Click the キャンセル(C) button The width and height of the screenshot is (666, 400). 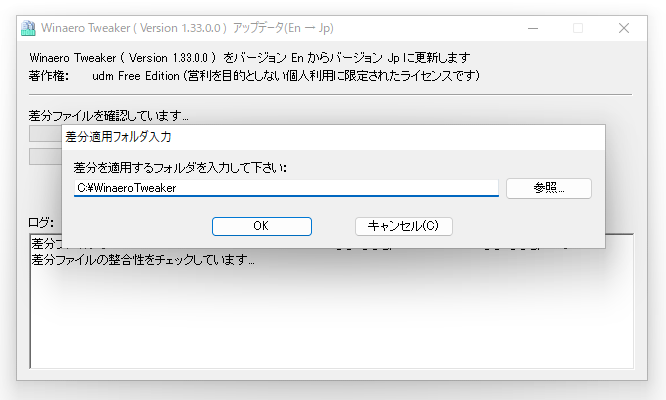[404, 226]
